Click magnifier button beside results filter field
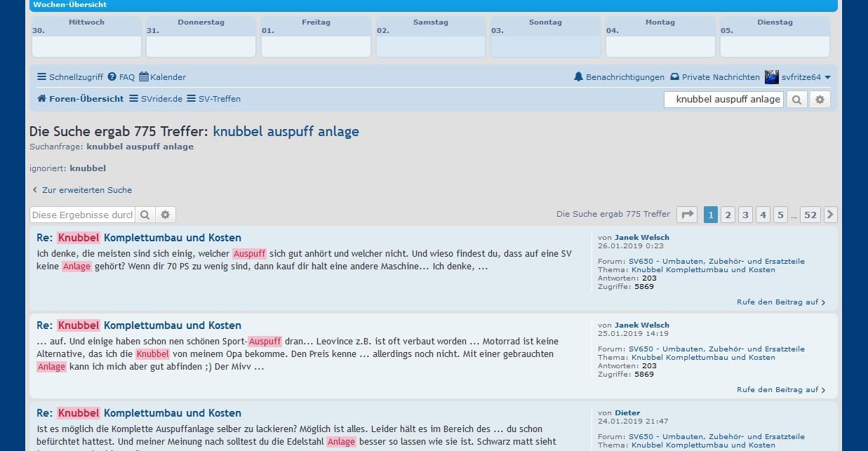This screenshot has height=451, width=868. pyautogui.click(x=145, y=215)
